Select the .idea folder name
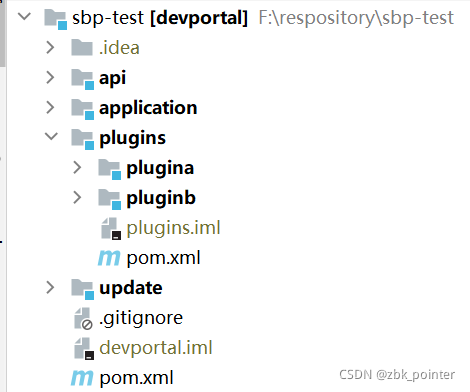The height and width of the screenshot is (392, 470). point(119,48)
